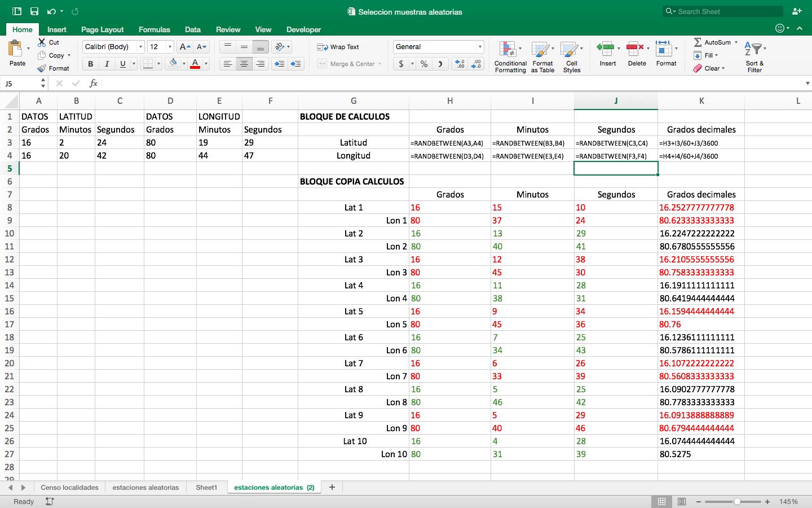This screenshot has height=508, width=812.
Task: Expand the Fill dropdown arrow
Action: (717, 55)
